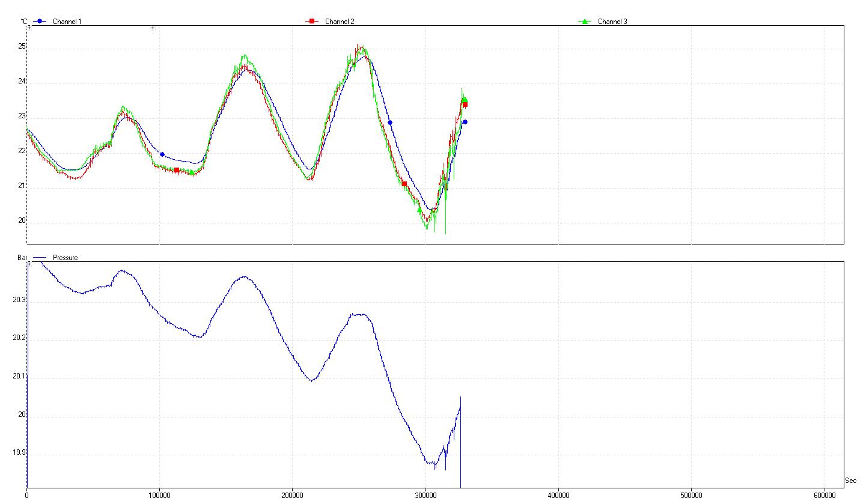Click top cursor cross marker near 100000 sec
This screenshot has width=866, height=504.
coord(153,28)
